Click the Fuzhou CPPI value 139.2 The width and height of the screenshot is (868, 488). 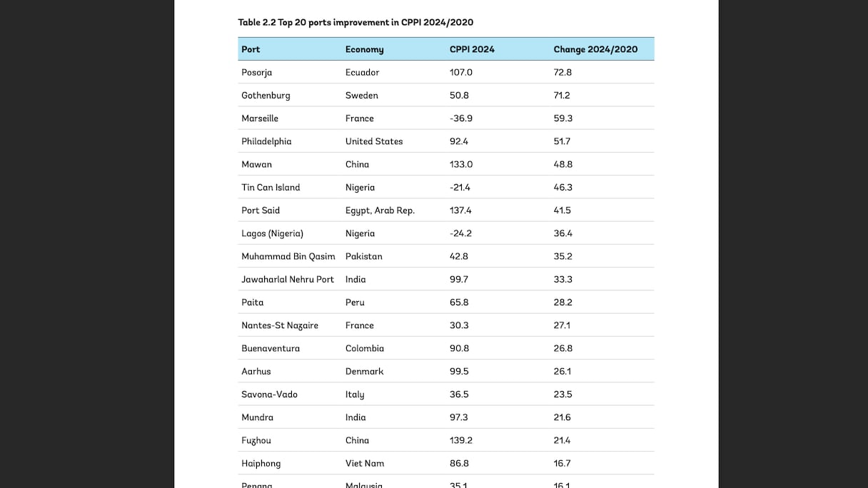461,440
